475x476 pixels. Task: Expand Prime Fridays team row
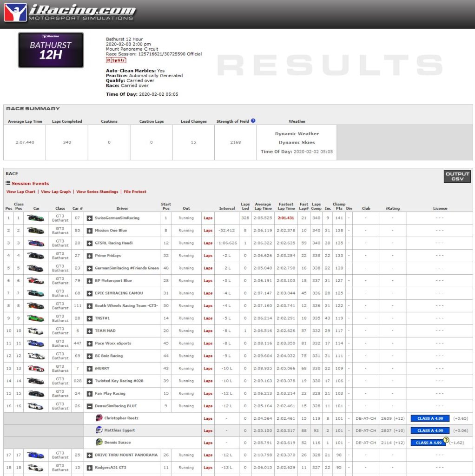coord(90,256)
